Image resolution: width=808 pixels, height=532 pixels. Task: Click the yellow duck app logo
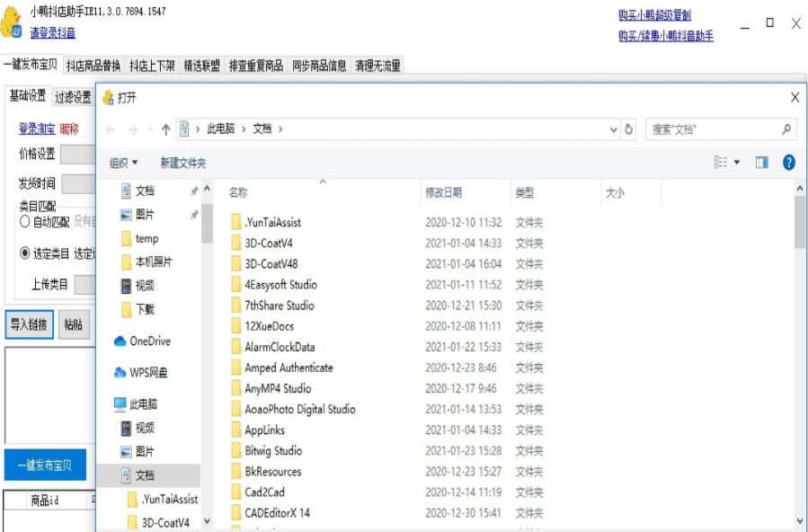click(x=12, y=22)
